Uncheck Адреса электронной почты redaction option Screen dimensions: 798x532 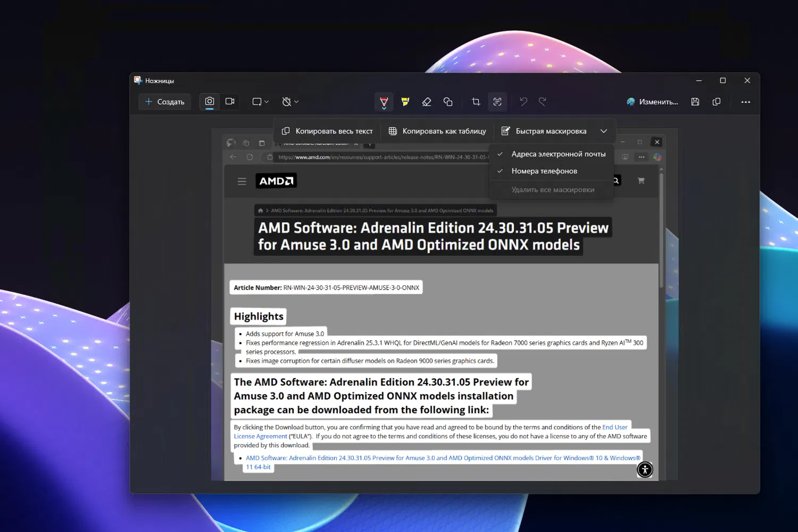(x=552, y=154)
